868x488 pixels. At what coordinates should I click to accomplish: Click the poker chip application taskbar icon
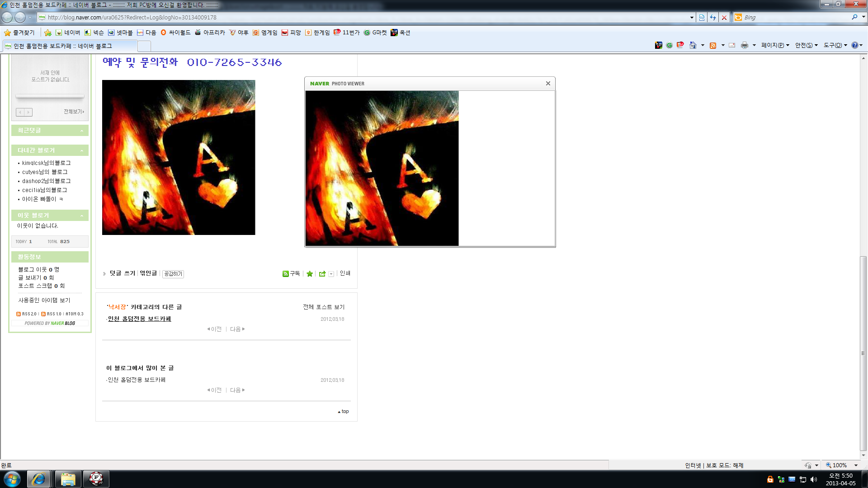click(96, 479)
